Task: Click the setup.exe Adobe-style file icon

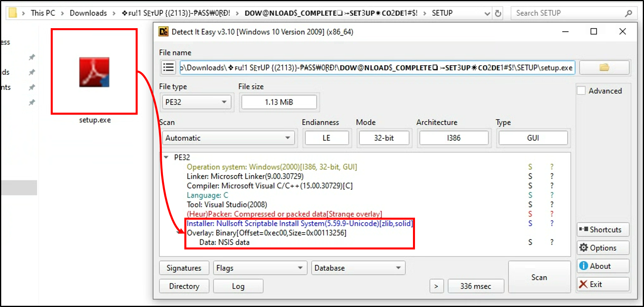Action: (x=94, y=72)
